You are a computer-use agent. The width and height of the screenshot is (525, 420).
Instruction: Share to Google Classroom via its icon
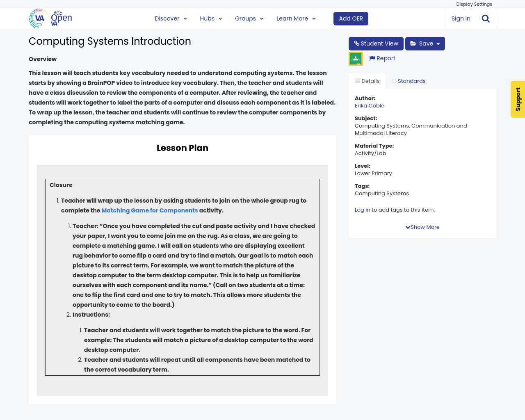click(355, 58)
